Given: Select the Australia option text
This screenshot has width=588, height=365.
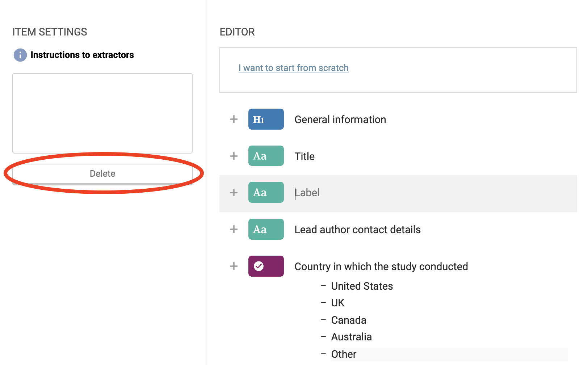Looking at the screenshot, I should tap(351, 337).
